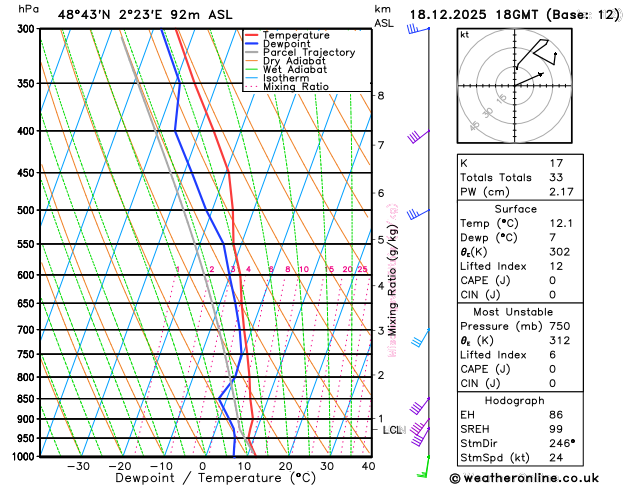
Task: Click the Most Unstable section heading
Action: pyautogui.click(x=513, y=312)
